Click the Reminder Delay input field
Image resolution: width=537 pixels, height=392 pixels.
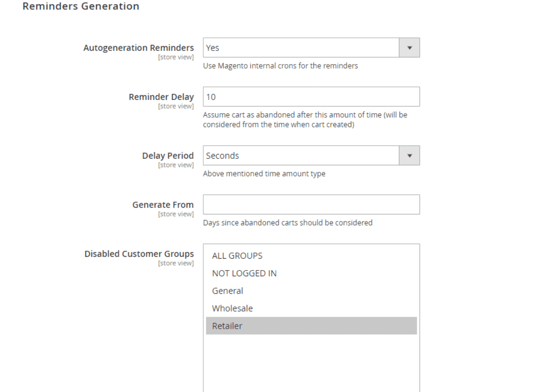(311, 97)
